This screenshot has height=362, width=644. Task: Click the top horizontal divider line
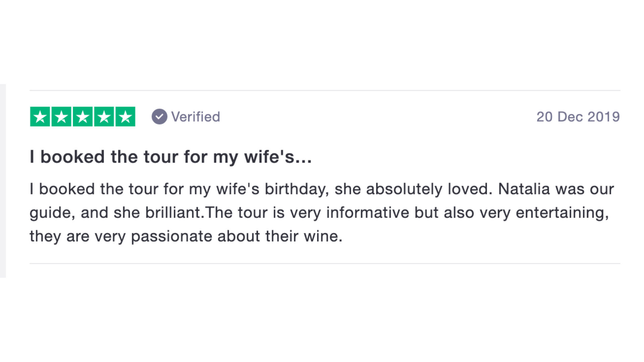[325, 90]
